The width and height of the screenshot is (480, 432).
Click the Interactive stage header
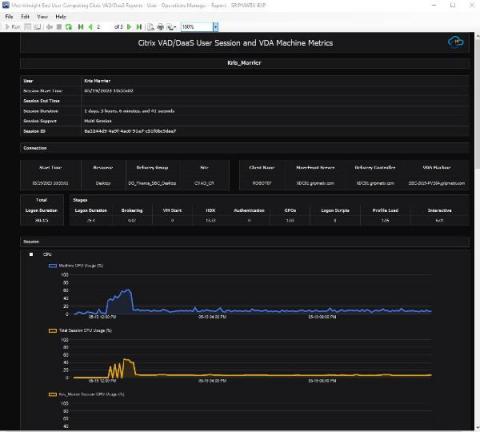point(440,211)
